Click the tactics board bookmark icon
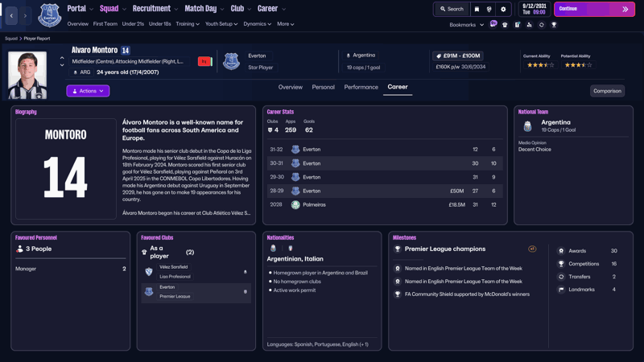This screenshot has width=644, height=362. click(517, 25)
